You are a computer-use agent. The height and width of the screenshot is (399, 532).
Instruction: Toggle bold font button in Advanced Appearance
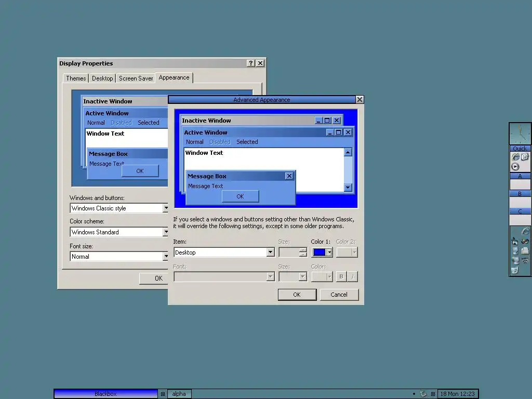(x=341, y=276)
